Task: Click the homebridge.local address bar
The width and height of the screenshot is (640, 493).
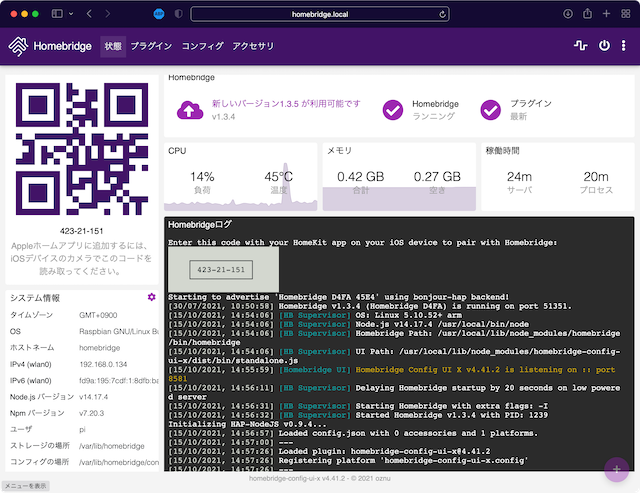Action: point(320,14)
